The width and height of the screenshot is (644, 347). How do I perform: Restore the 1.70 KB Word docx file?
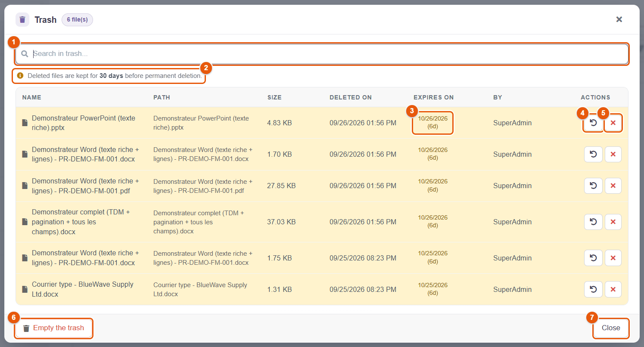click(593, 154)
